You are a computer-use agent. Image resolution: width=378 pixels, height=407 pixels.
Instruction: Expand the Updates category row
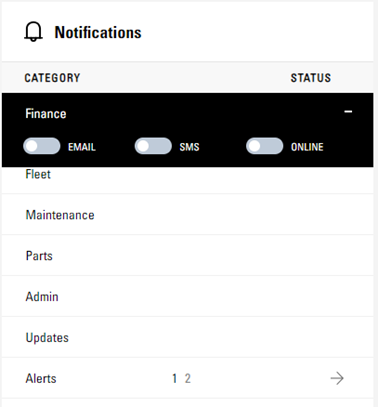point(187,338)
